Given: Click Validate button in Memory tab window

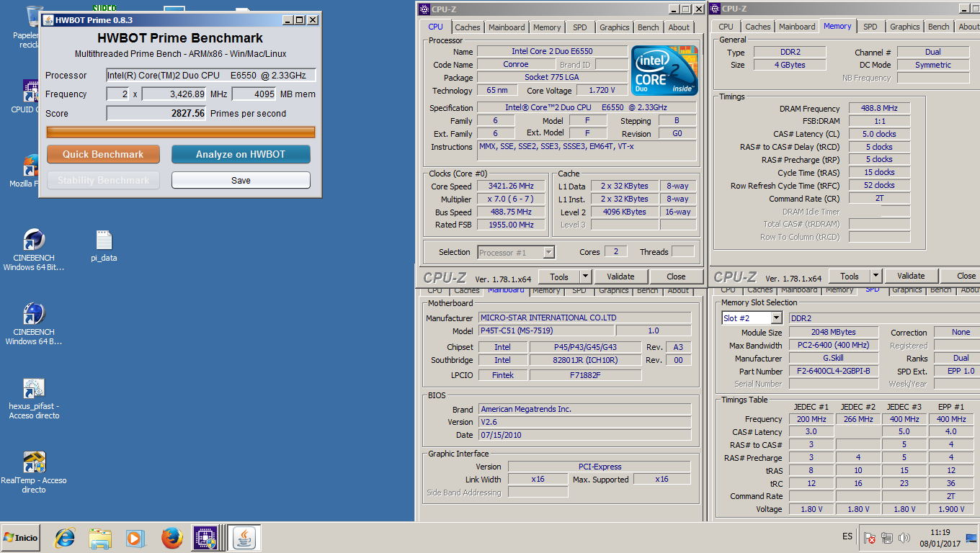Looking at the screenshot, I should click(x=911, y=276).
